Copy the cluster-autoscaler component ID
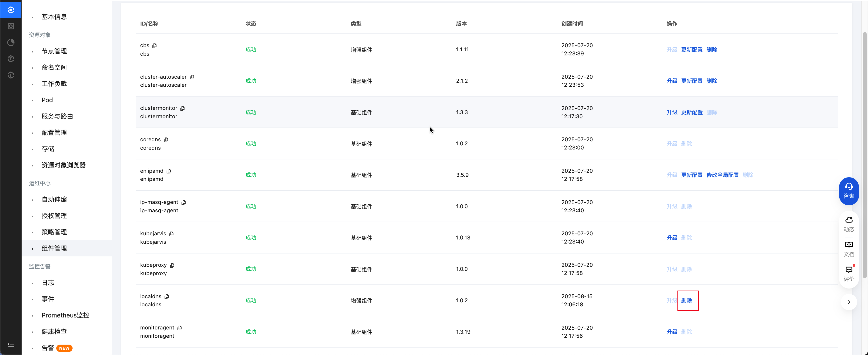868x355 pixels. pyautogui.click(x=192, y=77)
